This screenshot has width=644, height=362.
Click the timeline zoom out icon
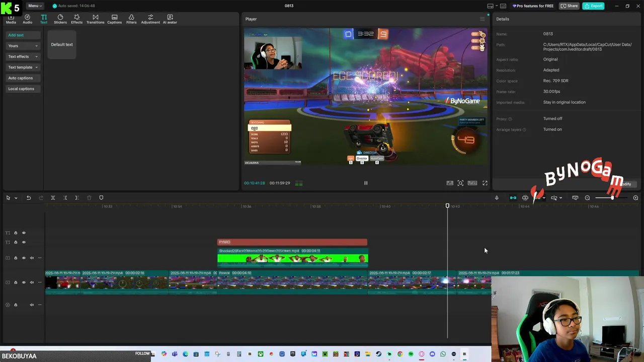587,198
